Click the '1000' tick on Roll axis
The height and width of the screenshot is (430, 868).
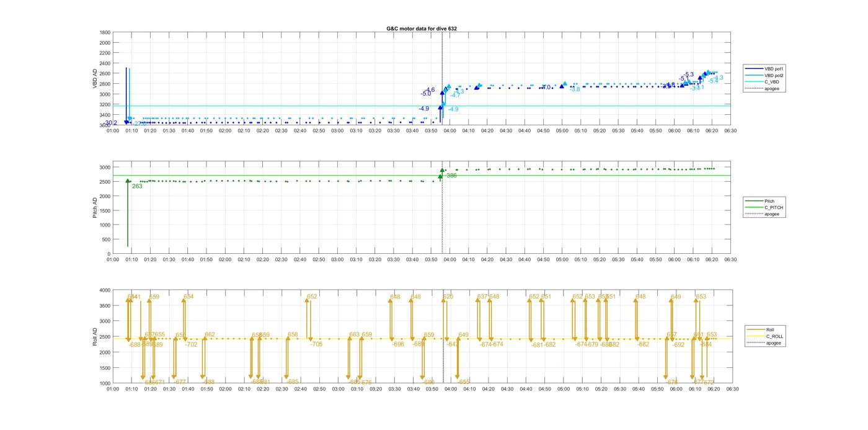click(x=105, y=383)
